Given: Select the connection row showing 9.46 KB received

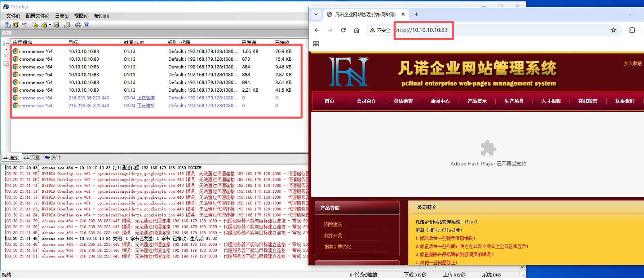Looking at the screenshot, I should [156, 67].
